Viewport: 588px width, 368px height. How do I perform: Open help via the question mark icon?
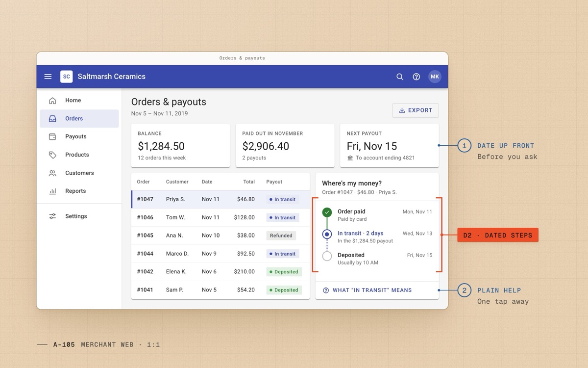416,77
